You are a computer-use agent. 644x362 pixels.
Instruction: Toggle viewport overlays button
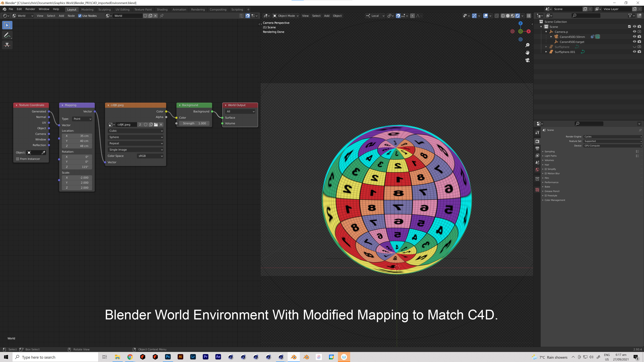pos(486,16)
